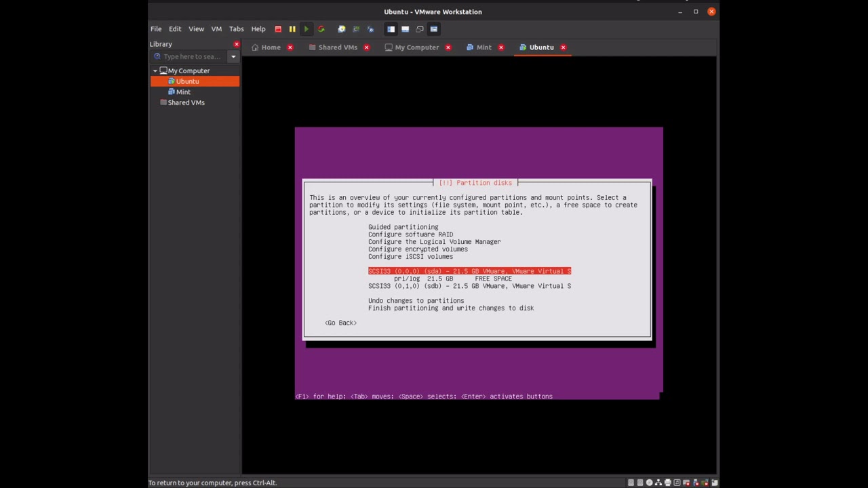Maximize the VMware Workstation window
868x488 pixels.
[x=696, y=12]
